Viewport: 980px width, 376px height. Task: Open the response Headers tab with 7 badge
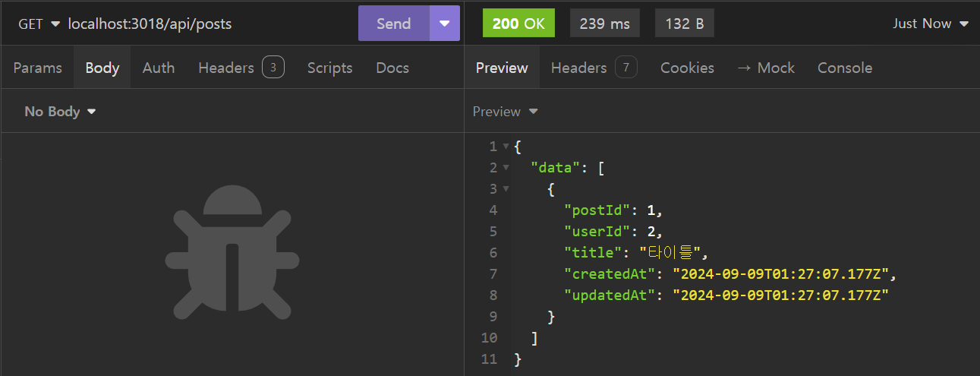pos(594,68)
